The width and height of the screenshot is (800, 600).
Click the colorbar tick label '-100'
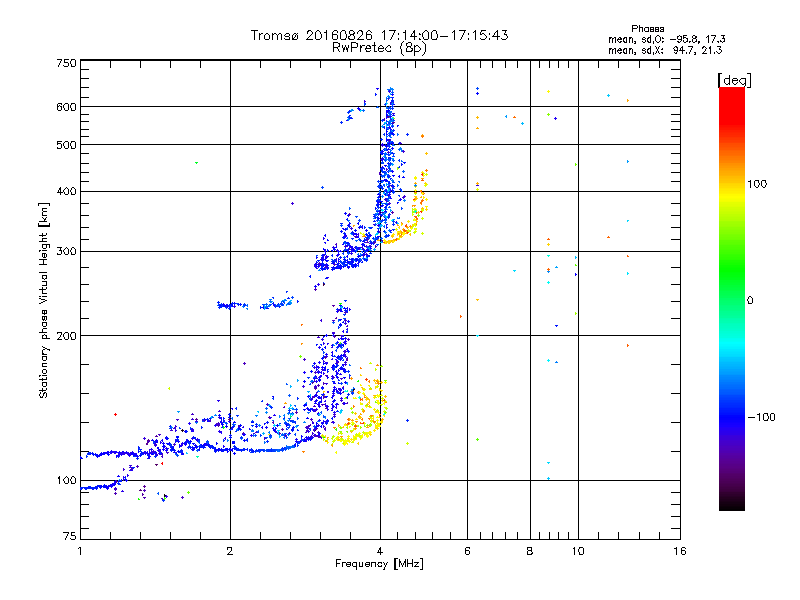761,417
